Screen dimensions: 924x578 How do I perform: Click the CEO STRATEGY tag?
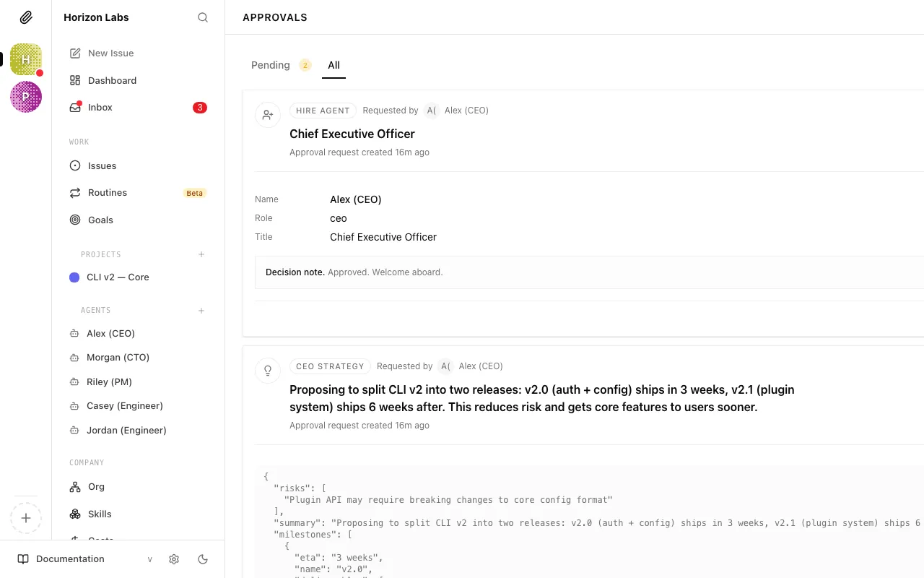[x=330, y=366]
